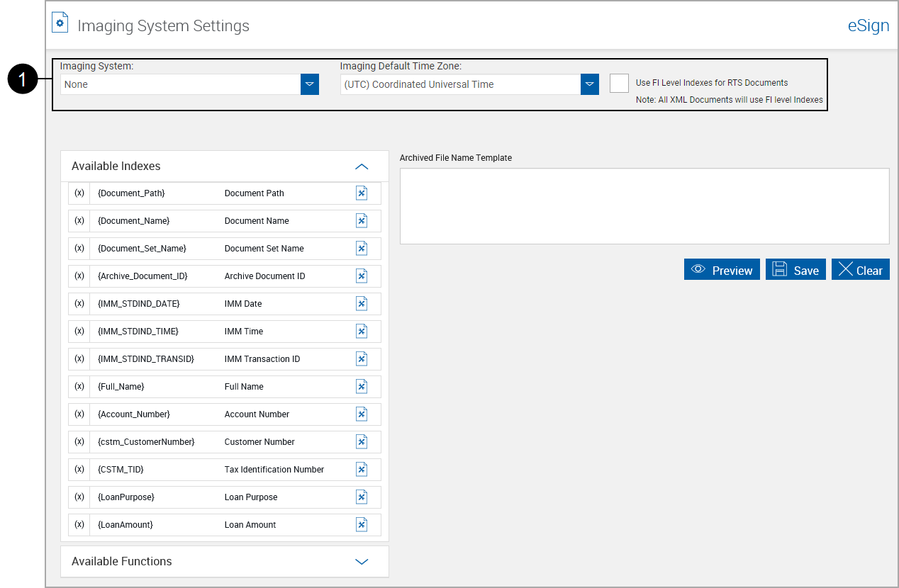899x588 pixels.
Task: Click inside the Archived File Name Template field
Action: click(x=644, y=205)
